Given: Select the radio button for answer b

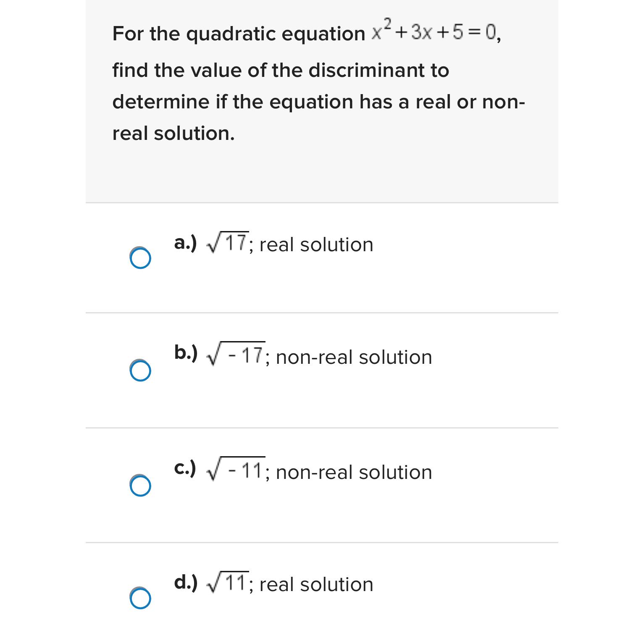Looking at the screenshot, I should (x=140, y=371).
